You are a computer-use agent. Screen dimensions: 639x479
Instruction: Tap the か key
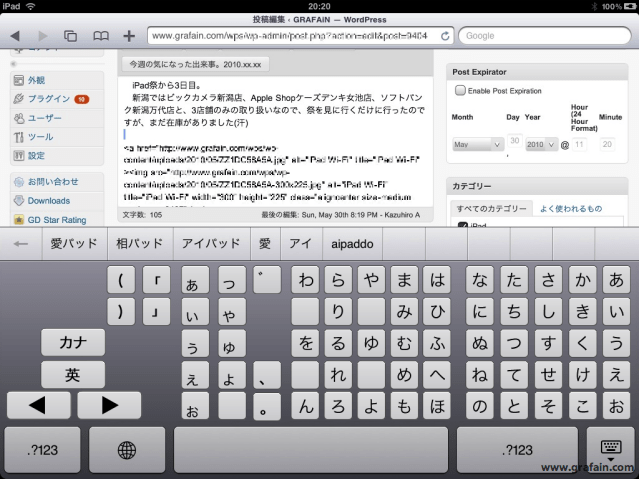pos(582,280)
